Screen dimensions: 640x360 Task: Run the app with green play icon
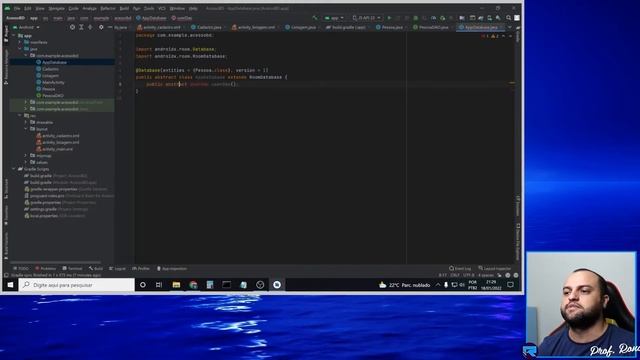point(389,18)
